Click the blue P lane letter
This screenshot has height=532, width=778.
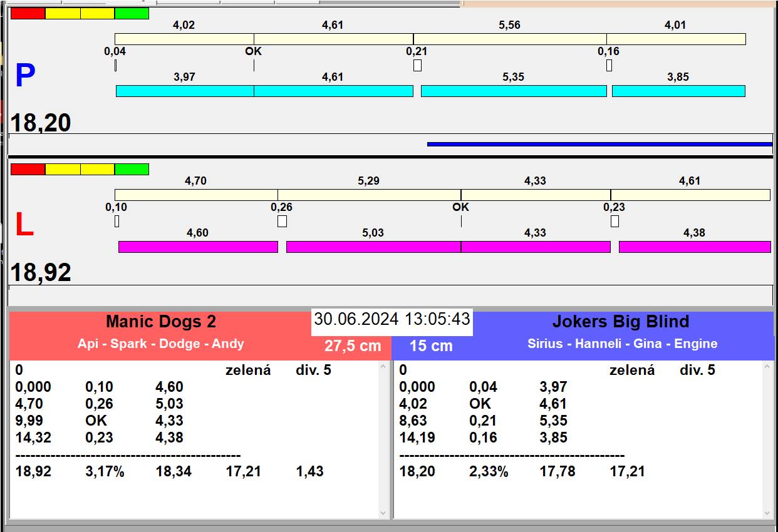point(25,76)
